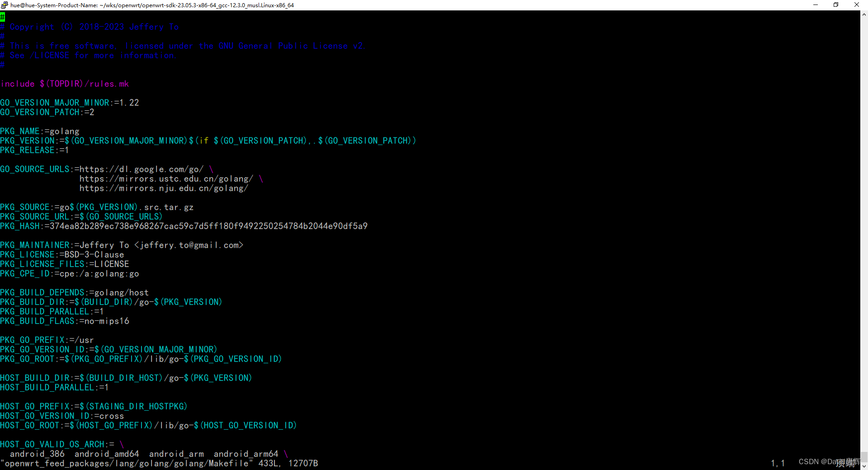Click '433L, 12707B' file size in status line
Screen dimensions: 868x470
(288, 464)
